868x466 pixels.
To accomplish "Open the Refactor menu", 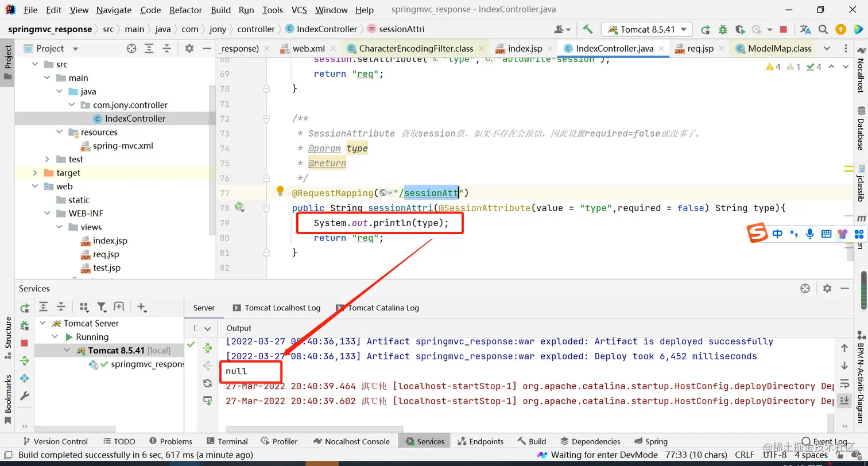I will click(186, 10).
